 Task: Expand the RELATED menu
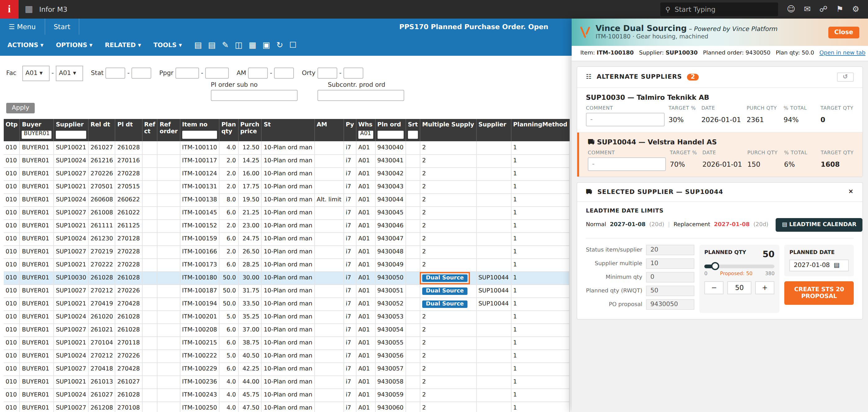123,45
